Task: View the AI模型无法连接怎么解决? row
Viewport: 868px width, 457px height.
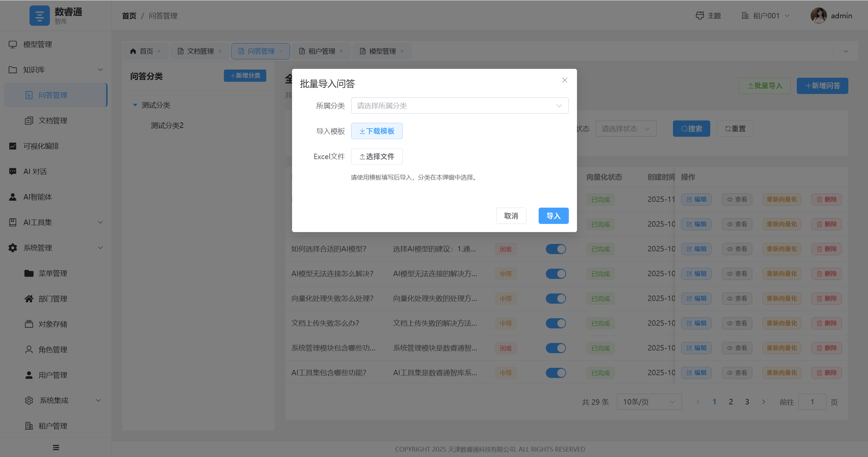Action: click(x=737, y=274)
